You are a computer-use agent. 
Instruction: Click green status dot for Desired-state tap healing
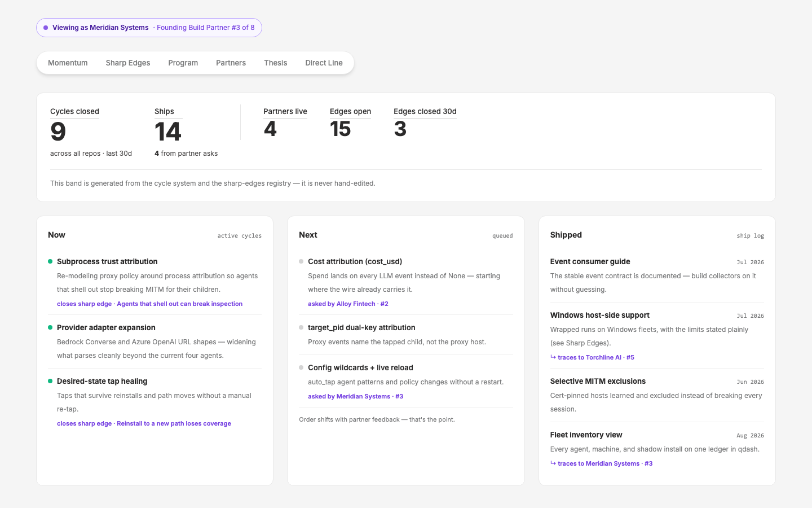tap(50, 381)
